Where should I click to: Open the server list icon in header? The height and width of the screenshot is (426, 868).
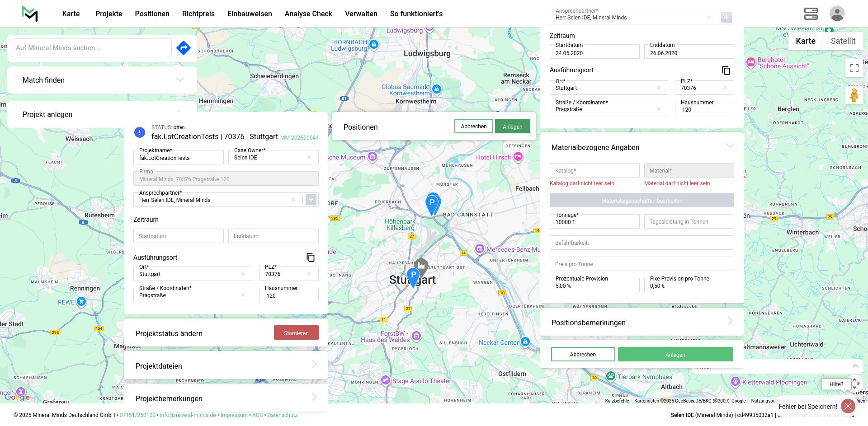click(x=811, y=14)
